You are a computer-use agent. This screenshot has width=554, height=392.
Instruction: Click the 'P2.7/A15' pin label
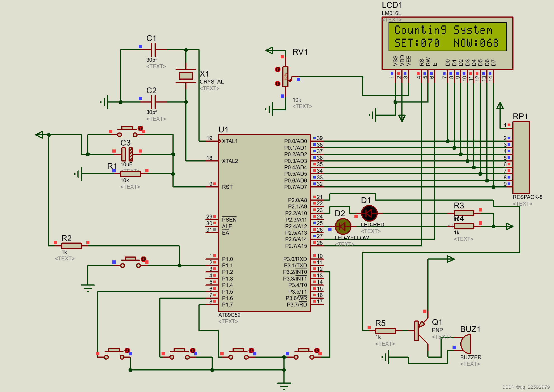(x=296, y=246)
